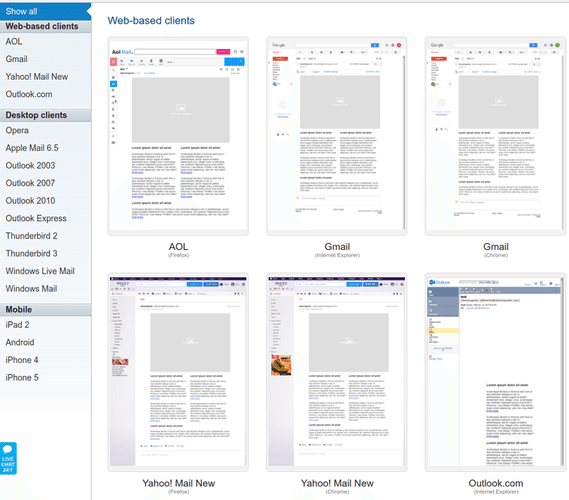Open Yahoo! Mail New Firefox thumbnail

(178, 372)
